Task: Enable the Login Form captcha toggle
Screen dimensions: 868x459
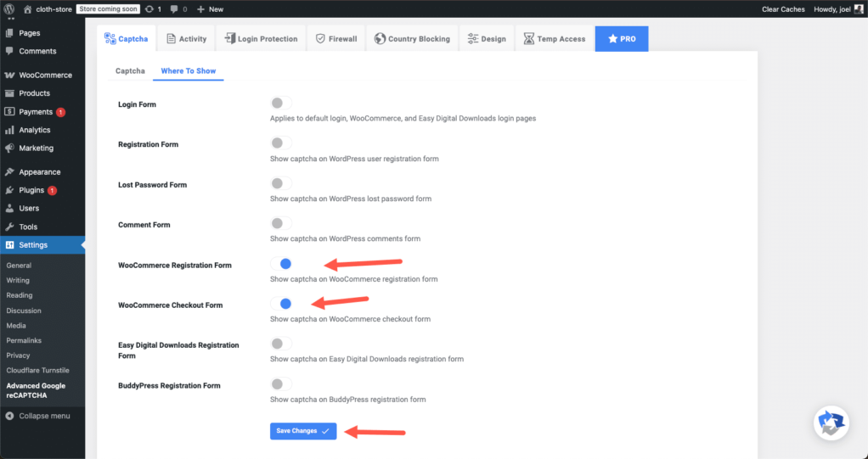Action: click(x=280, y=104)
